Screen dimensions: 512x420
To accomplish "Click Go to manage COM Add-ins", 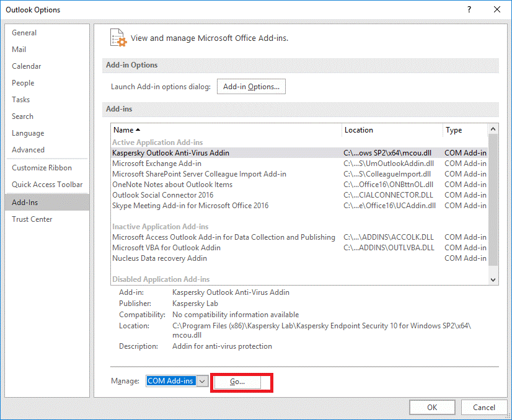I will (x=237, y=382).
